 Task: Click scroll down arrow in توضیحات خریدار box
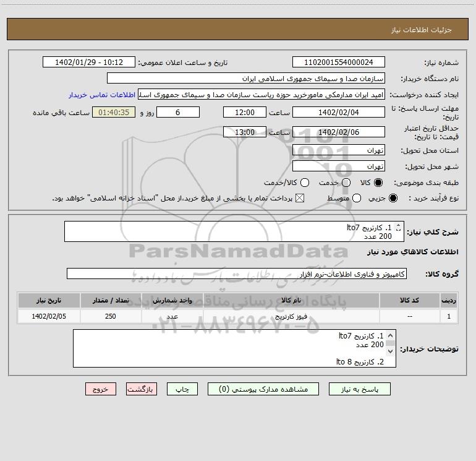click(x=391, y=351)
